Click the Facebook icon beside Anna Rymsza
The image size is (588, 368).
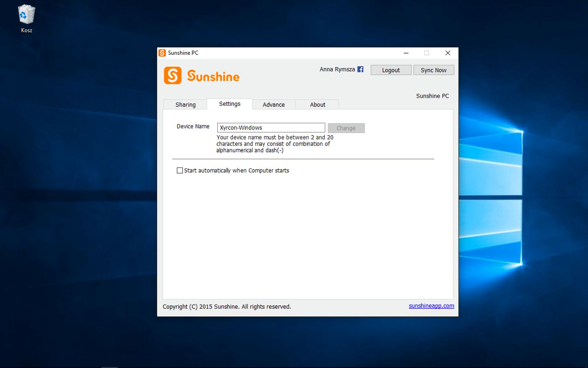[360, 69]
